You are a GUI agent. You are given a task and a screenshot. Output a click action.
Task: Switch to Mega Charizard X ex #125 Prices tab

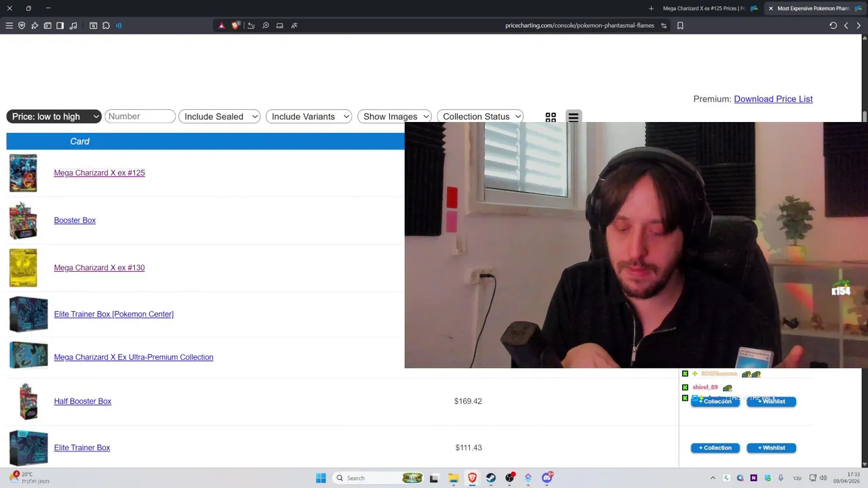click(709, 8)
